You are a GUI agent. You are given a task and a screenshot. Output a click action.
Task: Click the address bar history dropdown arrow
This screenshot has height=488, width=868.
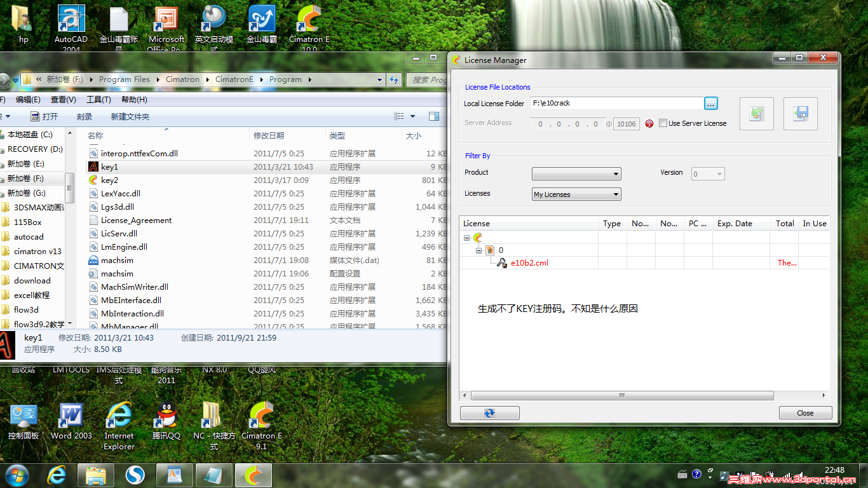click(x=379, y=79)
